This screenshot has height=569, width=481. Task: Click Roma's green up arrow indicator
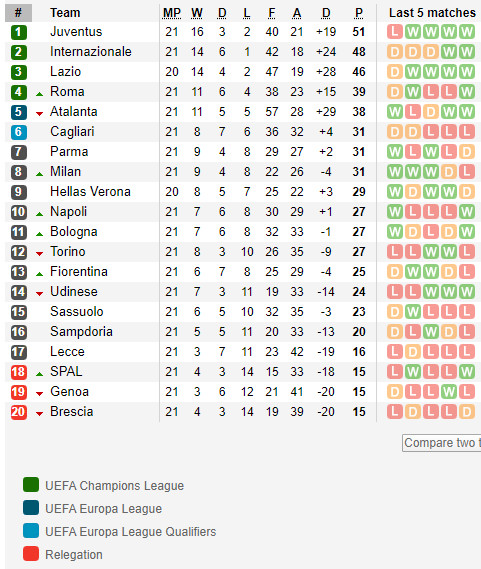coord(40,94)
